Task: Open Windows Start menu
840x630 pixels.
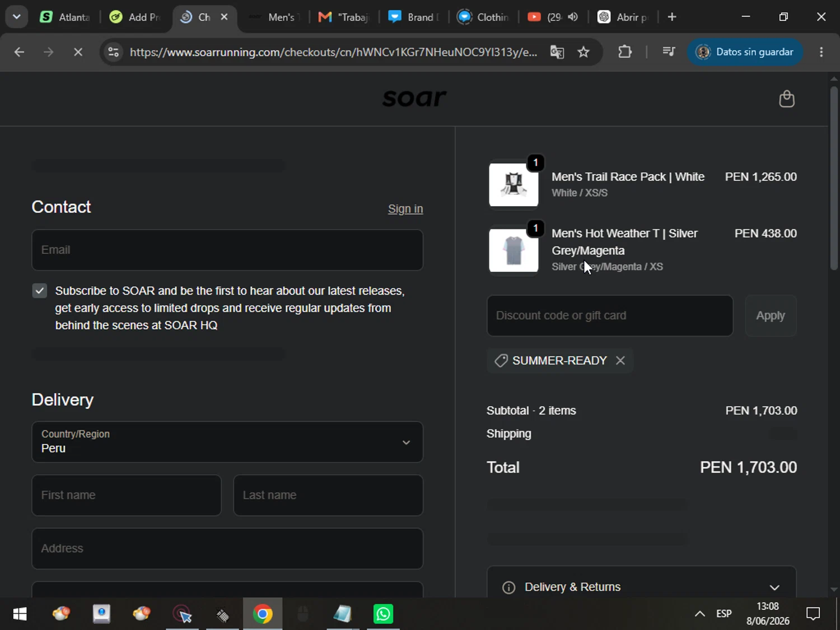Action: [x=20, y=614]
